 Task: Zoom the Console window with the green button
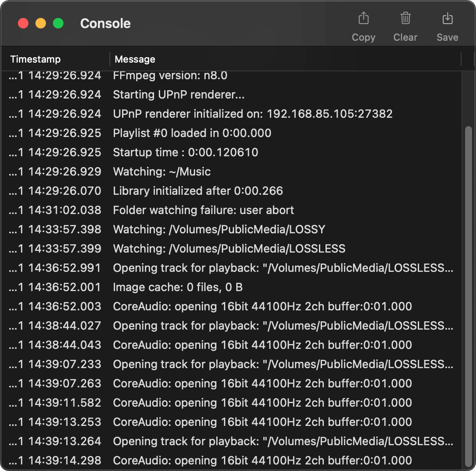pos(58,24)
